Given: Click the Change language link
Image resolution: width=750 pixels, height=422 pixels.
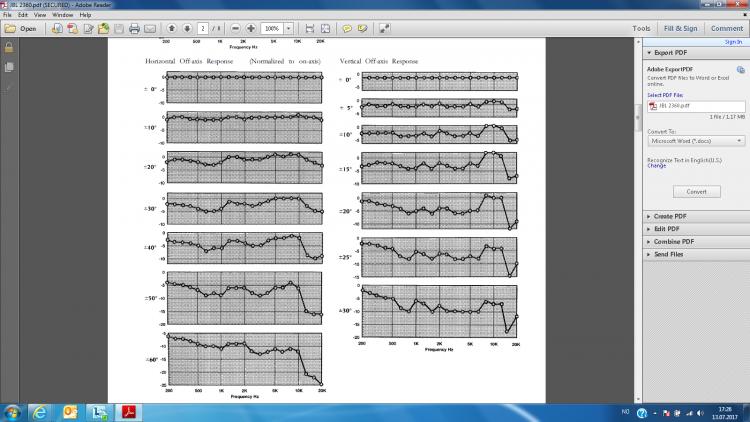Looking at the screenshot, I should click(x=656, y=166).
